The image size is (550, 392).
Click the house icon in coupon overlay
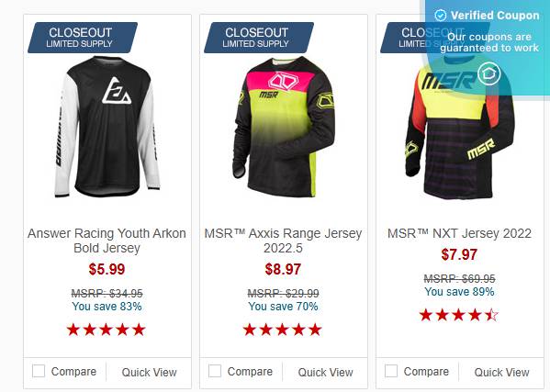(x=489, y=74)
